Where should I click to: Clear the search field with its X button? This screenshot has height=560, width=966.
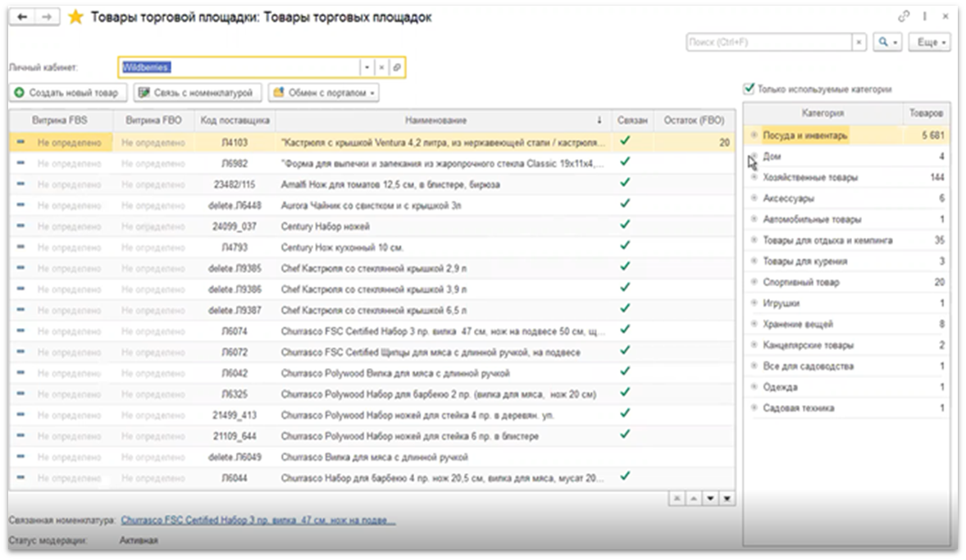859,42
